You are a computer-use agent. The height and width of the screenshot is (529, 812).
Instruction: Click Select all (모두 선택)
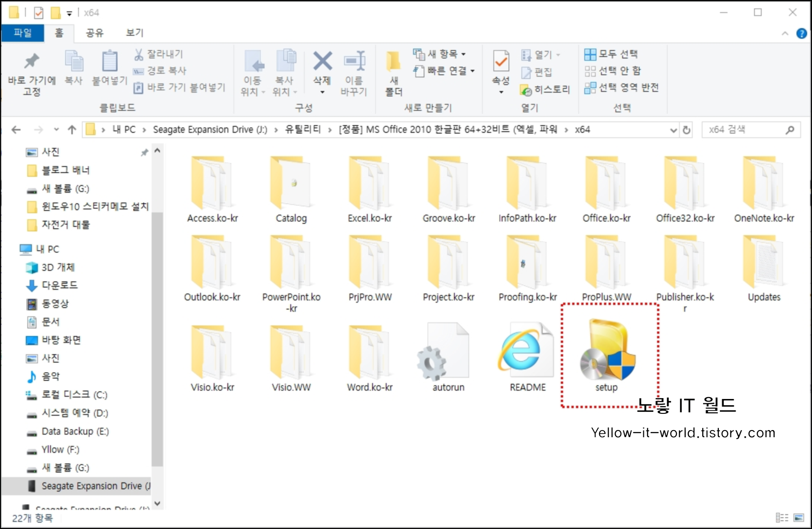click(611, 54)
